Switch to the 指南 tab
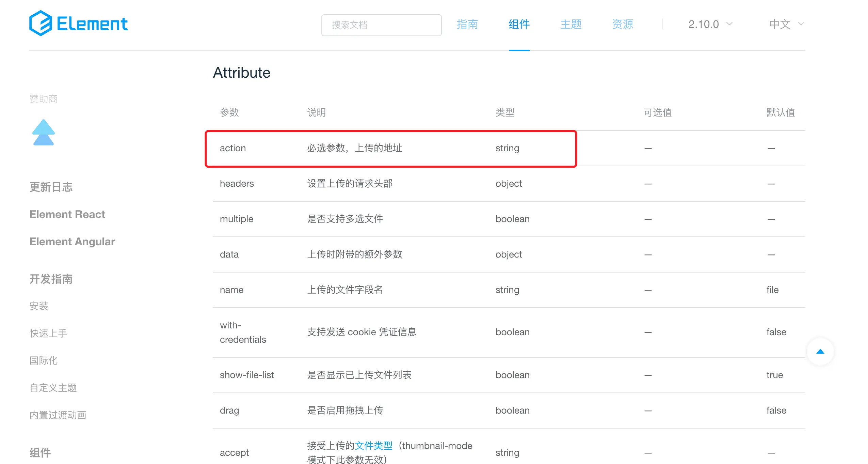This screenshot has height=464, width=868. point(468,24)
